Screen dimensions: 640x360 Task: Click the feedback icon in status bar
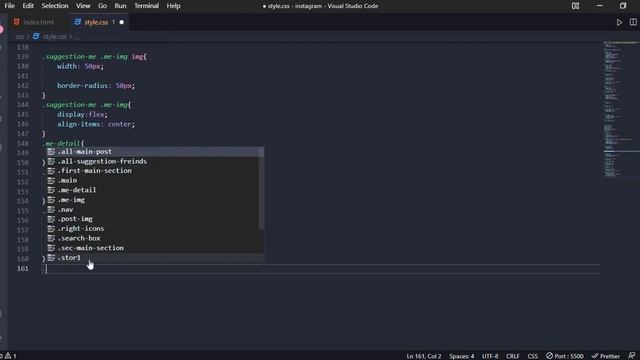(x=631, y=356)
